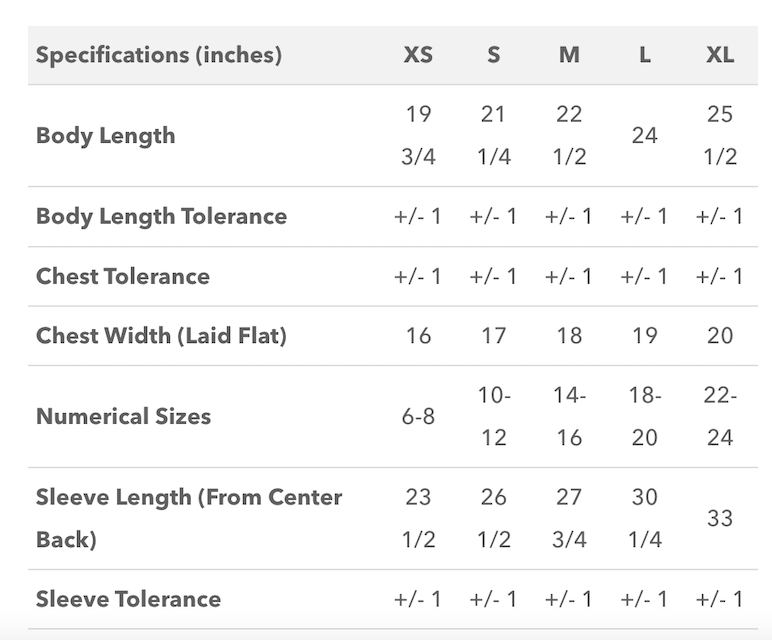Select the XS column header
The height and width of the screenshot is (640, 772).
[x=418, y=55]
